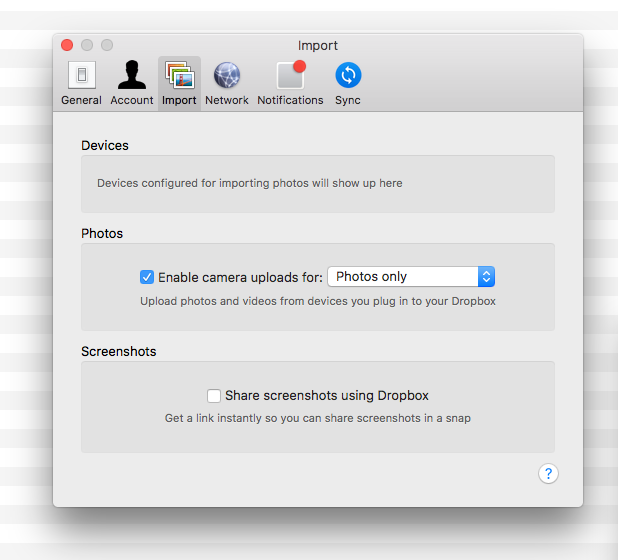Uncheck Enable camera uploads checkbox
Screen dimensions: 618x560
pyautogui.click(x=147, y=277)
